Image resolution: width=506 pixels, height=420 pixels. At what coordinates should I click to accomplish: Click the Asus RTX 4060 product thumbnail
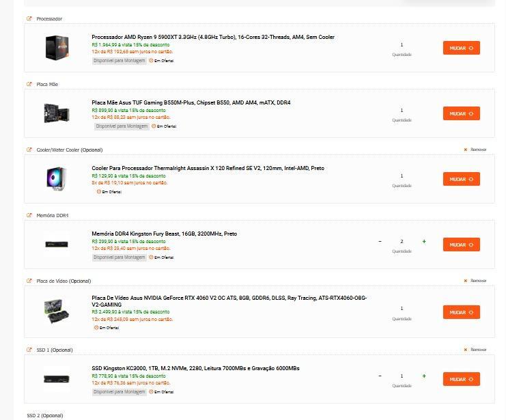point(57,311)
